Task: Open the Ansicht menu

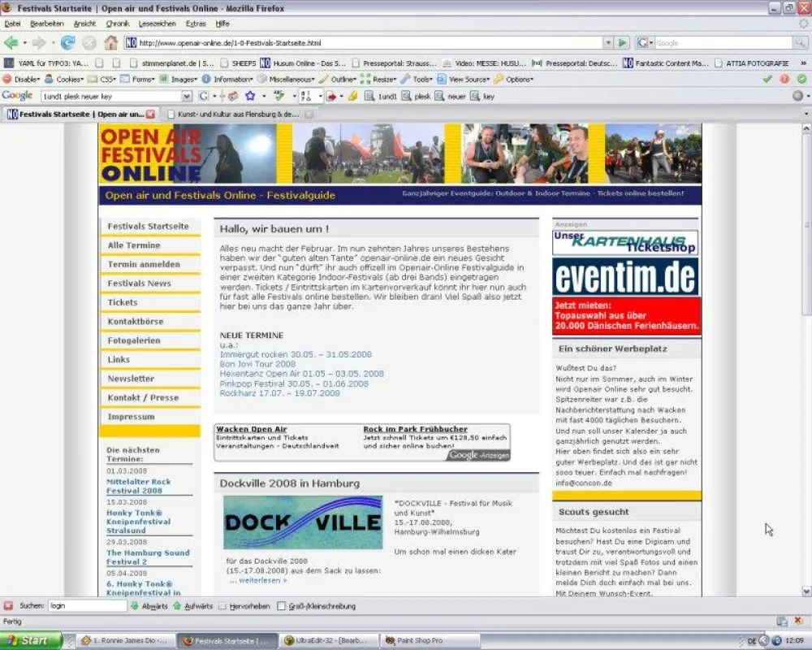Action: tap(84, 24)
